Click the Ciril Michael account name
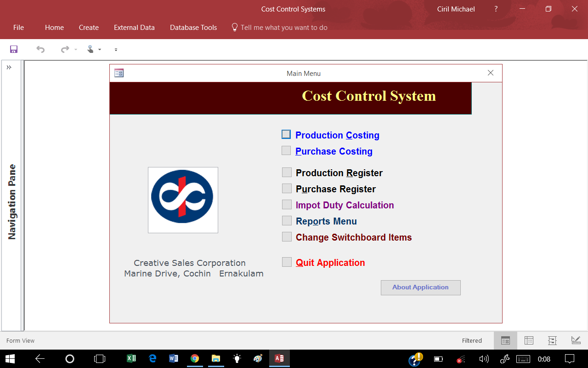Viewport: 588px width, 368px height. [456, 9]
